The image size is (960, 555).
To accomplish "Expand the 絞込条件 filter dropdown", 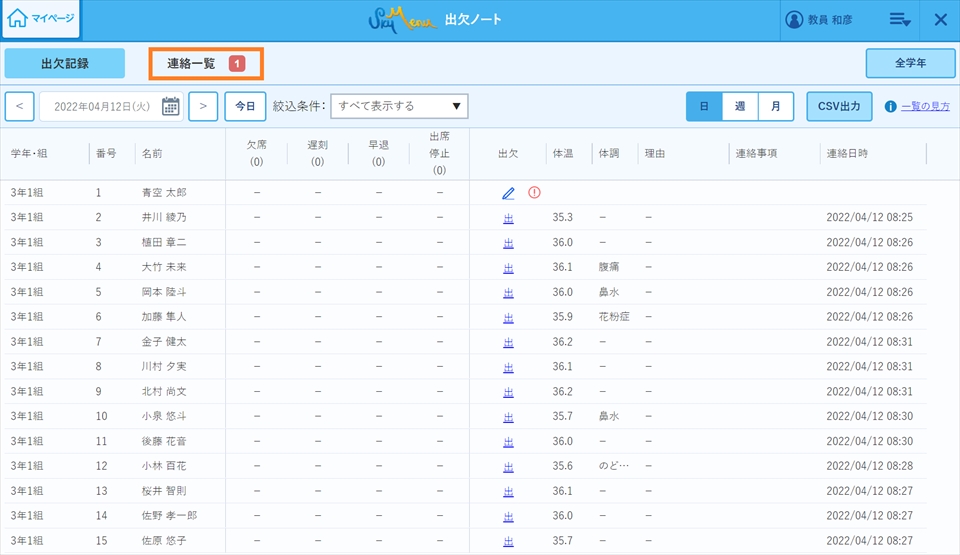I will [400, 106].
